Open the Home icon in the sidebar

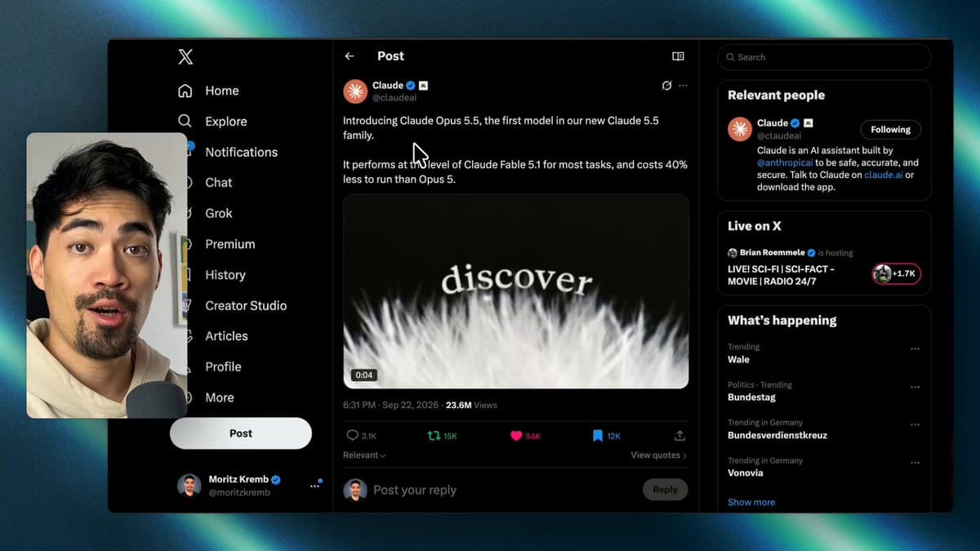185,91
